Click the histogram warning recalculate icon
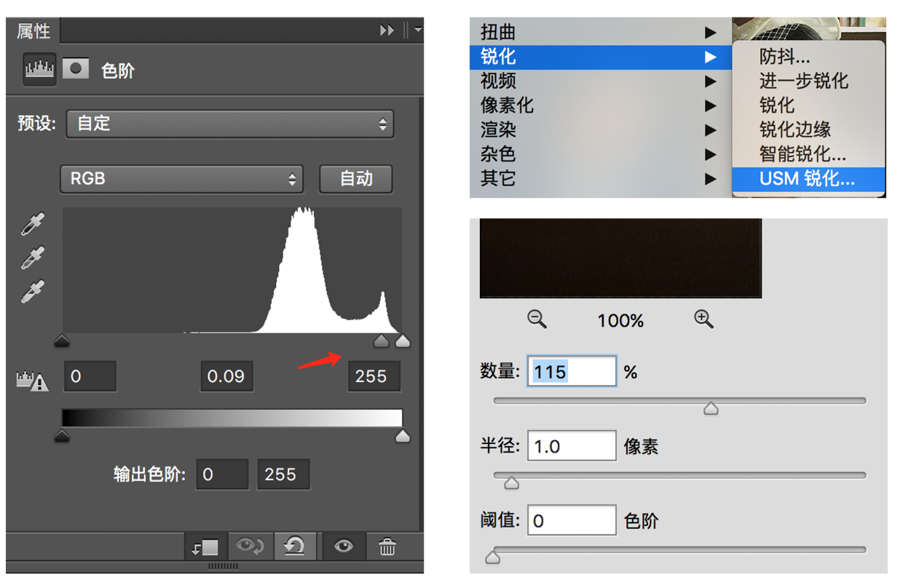This screenshot has height=588, width=900. coord(32,381)
